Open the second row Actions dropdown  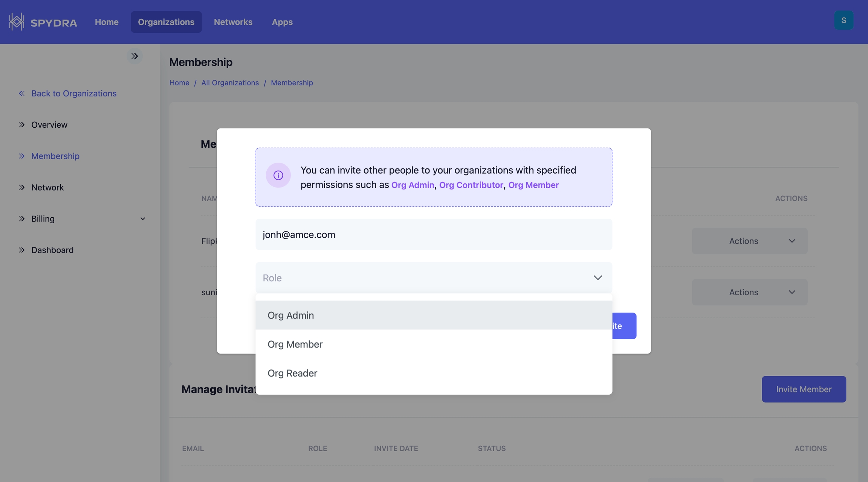pyautogui.click(x=749, y=292)
